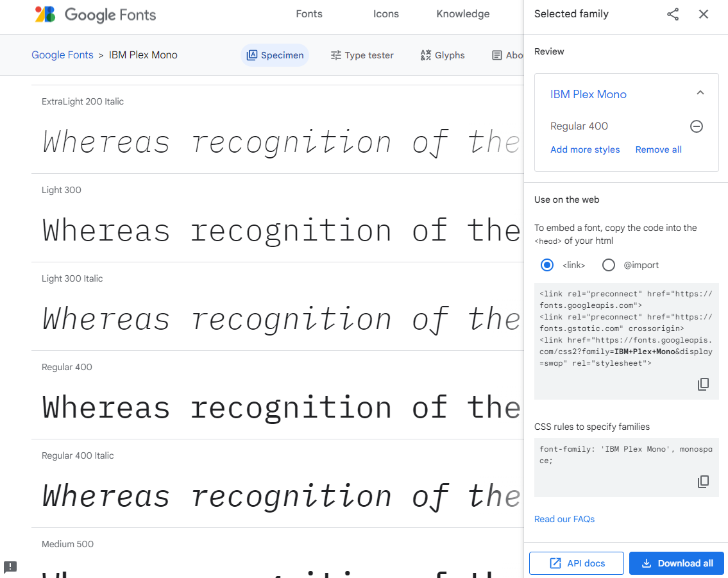This screenshot has height=578, width=728.
Task: Click the Google Fonts logo
Action: 95,14
